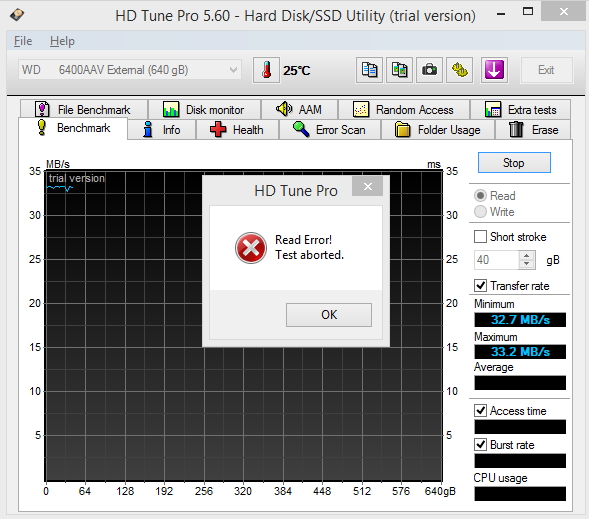This screenshot has height=519, width=589.
Task: Maximize the HD Tune Pro window
Action: click(x=528, y=12)
